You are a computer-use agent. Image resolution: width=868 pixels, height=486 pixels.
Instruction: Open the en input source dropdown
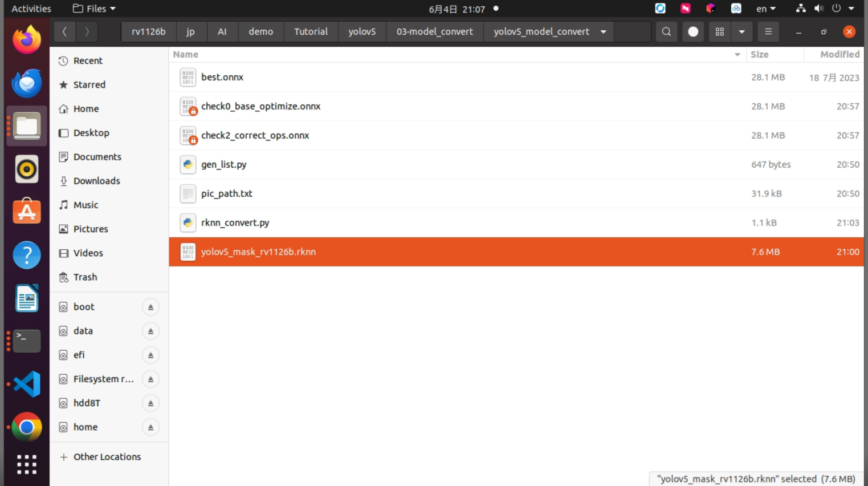pyautogui.click(x=766, y=9)
